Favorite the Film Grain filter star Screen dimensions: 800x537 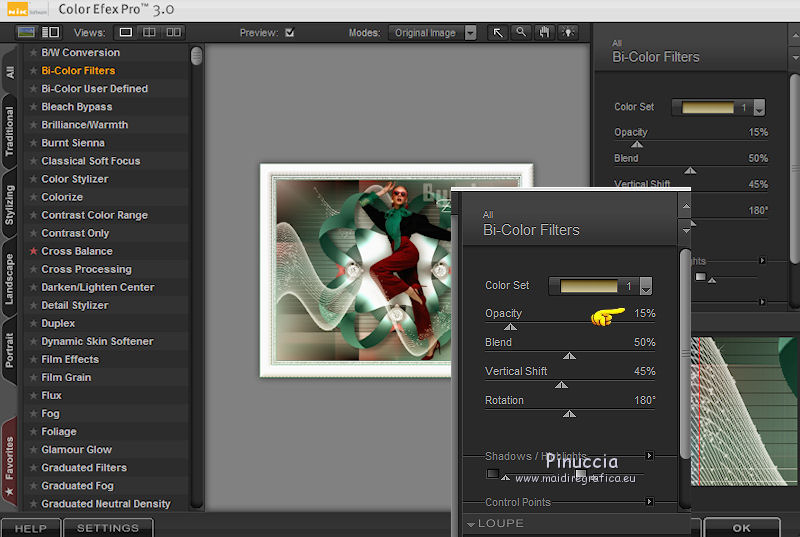(x=33, y=378)
